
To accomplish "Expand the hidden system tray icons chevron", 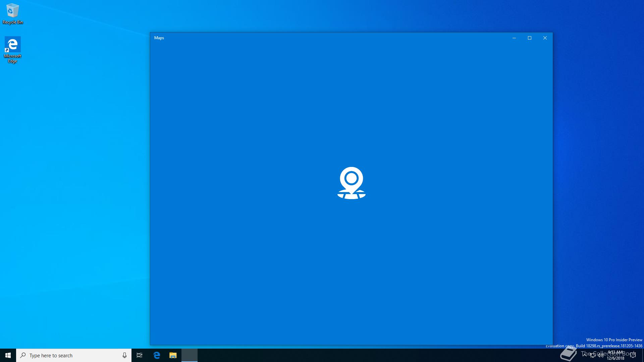I will pyautogui.click(x=585, y=355).
